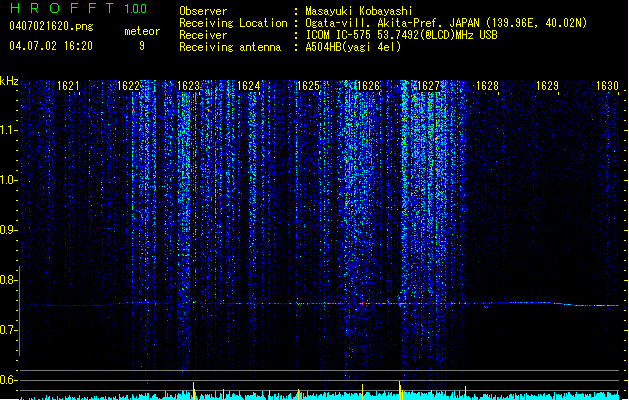Click the 1628 time axis label
This screenshot has height=400, width=629.
point(487,86)
